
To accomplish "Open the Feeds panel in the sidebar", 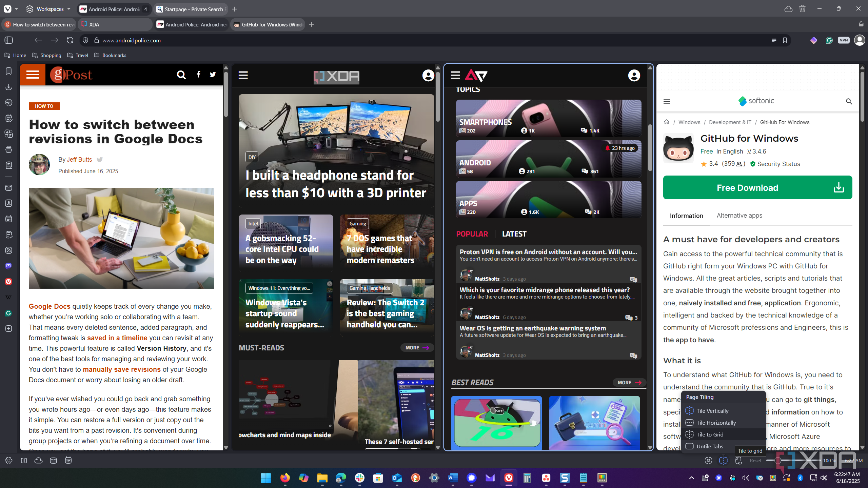I will point(9,250).
